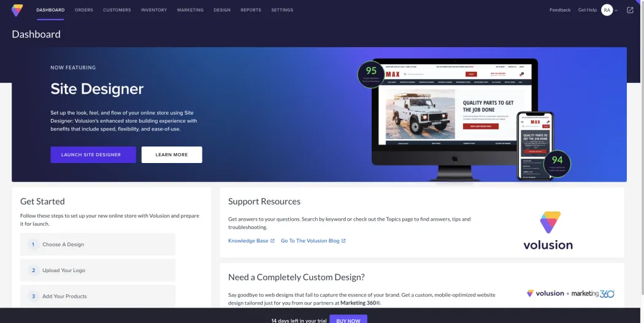Image resolution: width=644 pixels, height=323 pixels.
Task: Click the Site Designer heading
Action: 97,89
